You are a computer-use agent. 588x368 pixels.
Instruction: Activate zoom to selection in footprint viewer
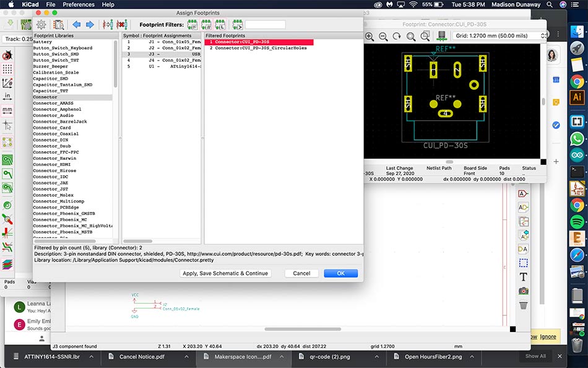(x=425, y=37)
